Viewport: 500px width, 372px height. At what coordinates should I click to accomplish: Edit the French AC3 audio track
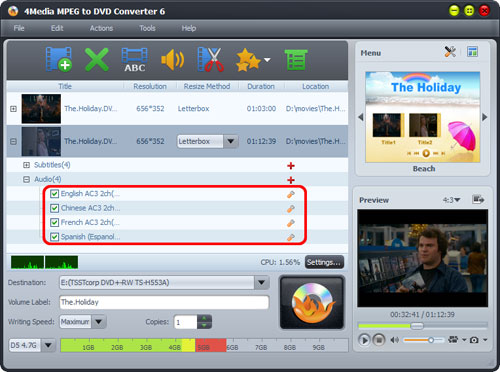coord(291,223)
